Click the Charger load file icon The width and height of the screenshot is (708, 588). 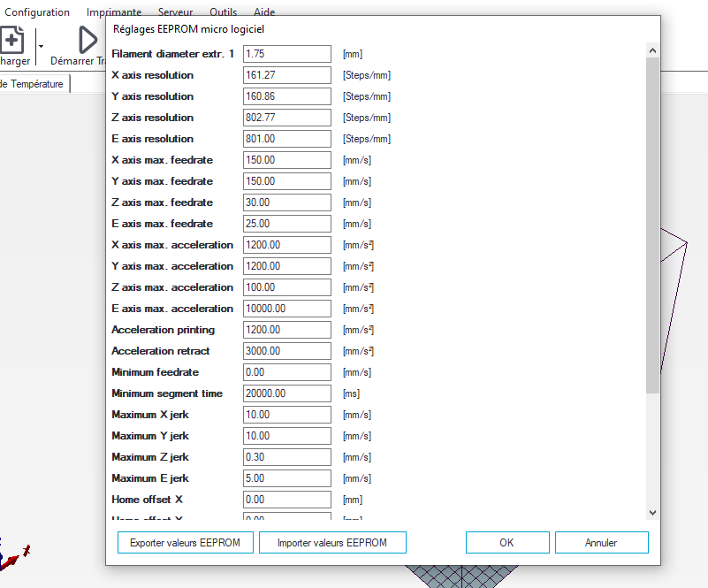pos(11,40)
